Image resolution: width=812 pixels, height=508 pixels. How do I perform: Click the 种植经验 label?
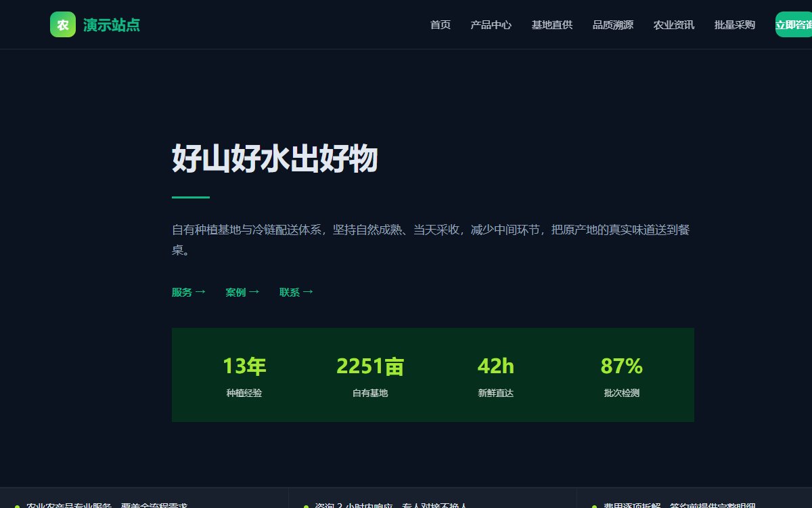pos(244,393)
